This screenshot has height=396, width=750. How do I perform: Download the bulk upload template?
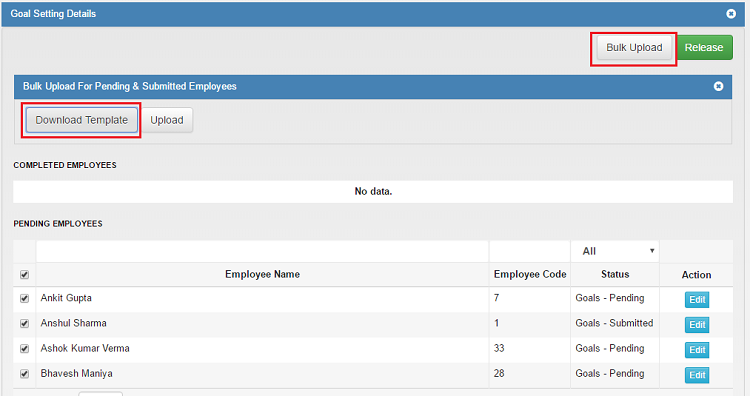point(82,120)
